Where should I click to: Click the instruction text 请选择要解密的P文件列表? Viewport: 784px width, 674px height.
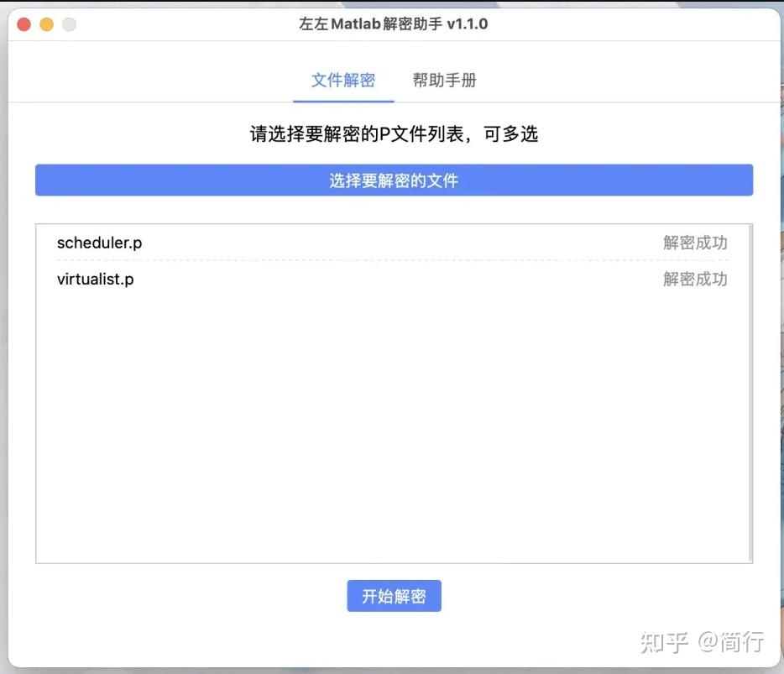click(x=391, y=133)
